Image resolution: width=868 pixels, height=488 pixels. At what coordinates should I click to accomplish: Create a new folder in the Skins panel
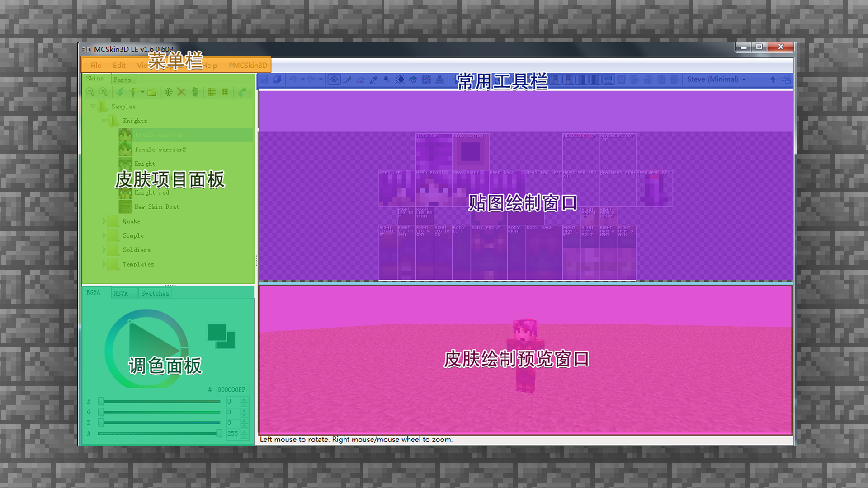(152, 92)
